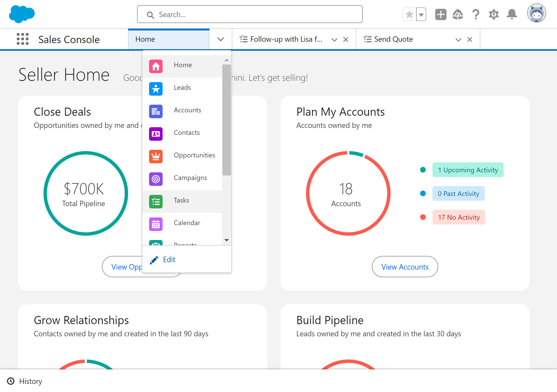The image size is (557, 392).
Task: Open the Global Actions plus icon
Action: (441, 15)
